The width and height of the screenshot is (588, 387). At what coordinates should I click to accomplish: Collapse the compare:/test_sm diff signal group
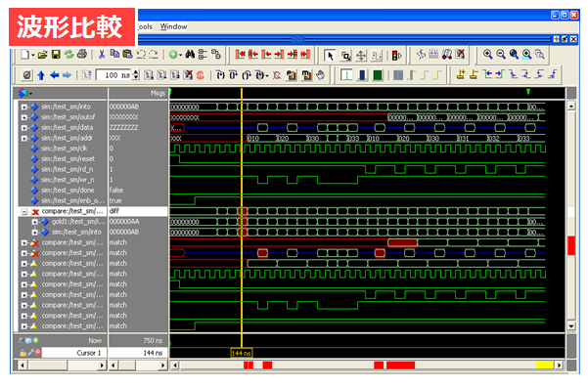24,212
